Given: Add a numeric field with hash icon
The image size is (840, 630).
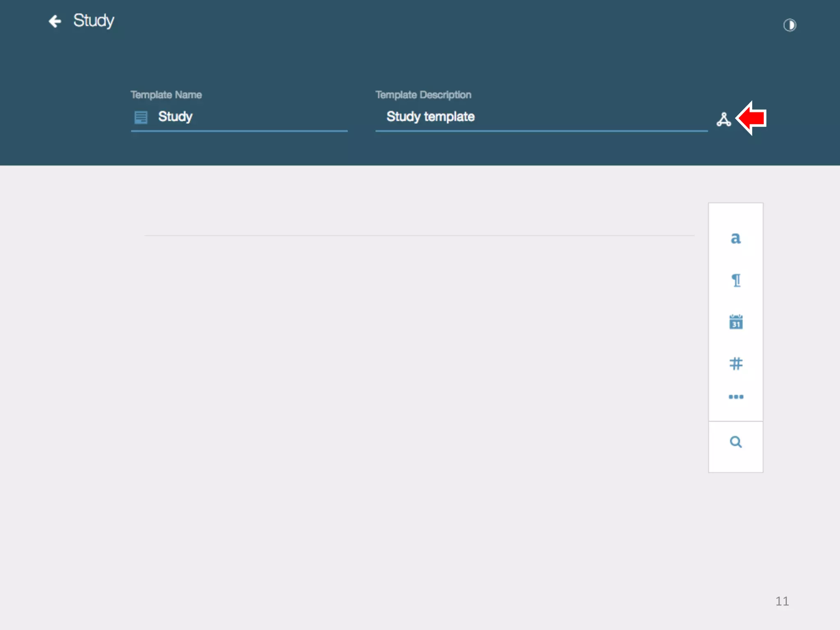Looking at the screenshot, I should (736, 363).
